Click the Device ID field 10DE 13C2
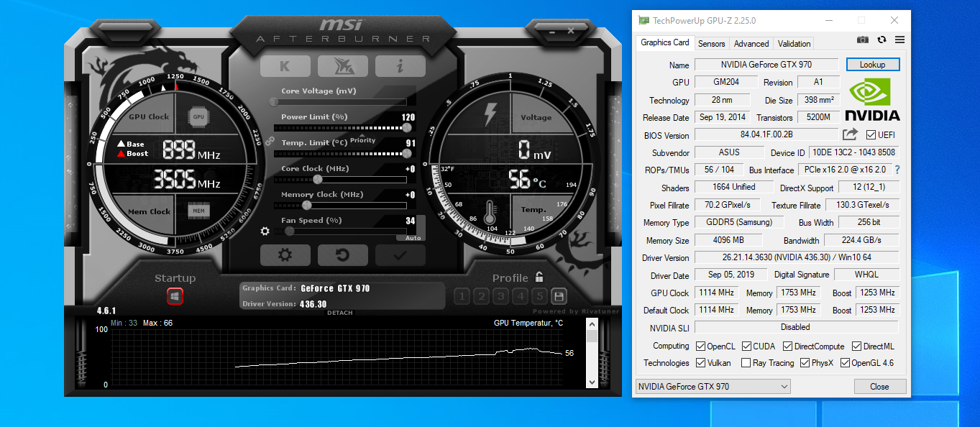The height and width of the screenshot is (427, 980). [x=853, y=152]
